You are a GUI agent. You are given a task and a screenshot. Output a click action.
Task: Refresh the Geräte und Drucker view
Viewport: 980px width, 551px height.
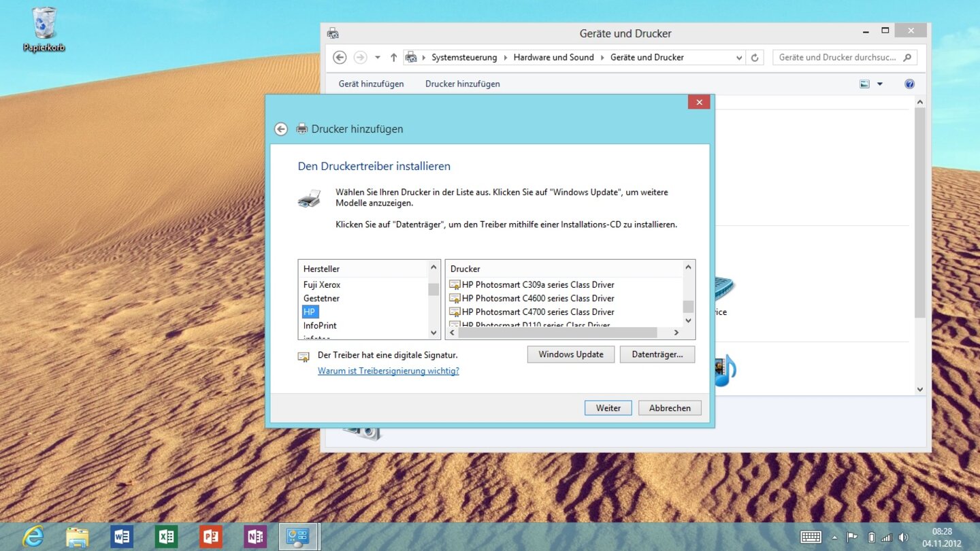tap(754, 58)
